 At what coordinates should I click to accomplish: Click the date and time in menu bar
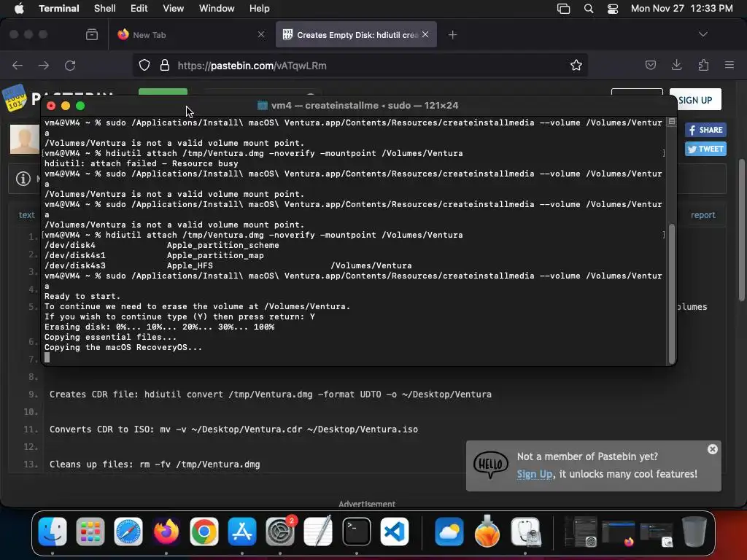pyautogui.click(x=681, y=9)
